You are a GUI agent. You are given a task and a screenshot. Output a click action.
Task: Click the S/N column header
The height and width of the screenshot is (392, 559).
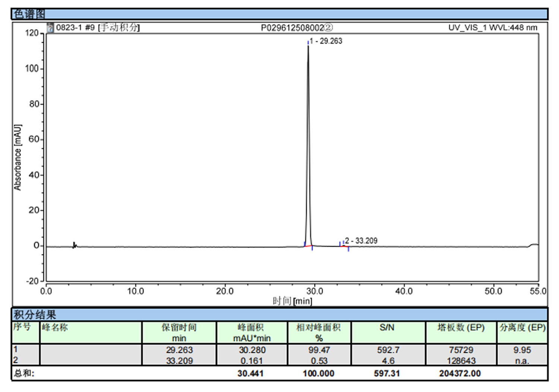pyautogui.click(x=387, y=328)
